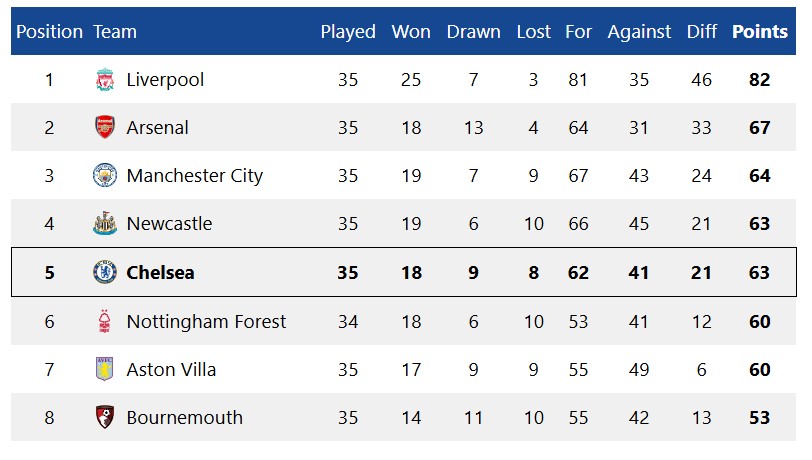Open the Nottingham Forest team link
The image size is (812, 460).
(x=206, y=322)
